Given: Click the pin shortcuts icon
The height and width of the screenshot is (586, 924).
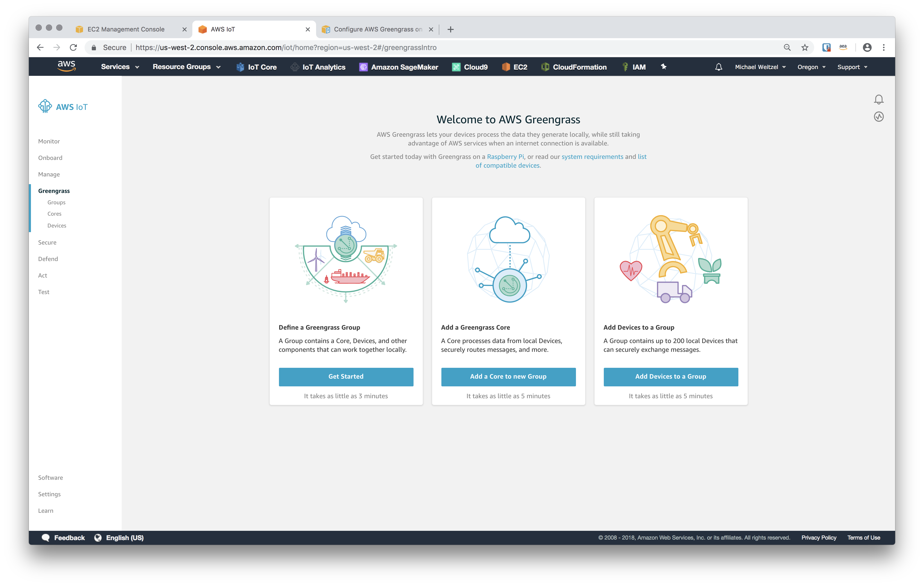Looking at the screenshot, I should tap(663, 67).
